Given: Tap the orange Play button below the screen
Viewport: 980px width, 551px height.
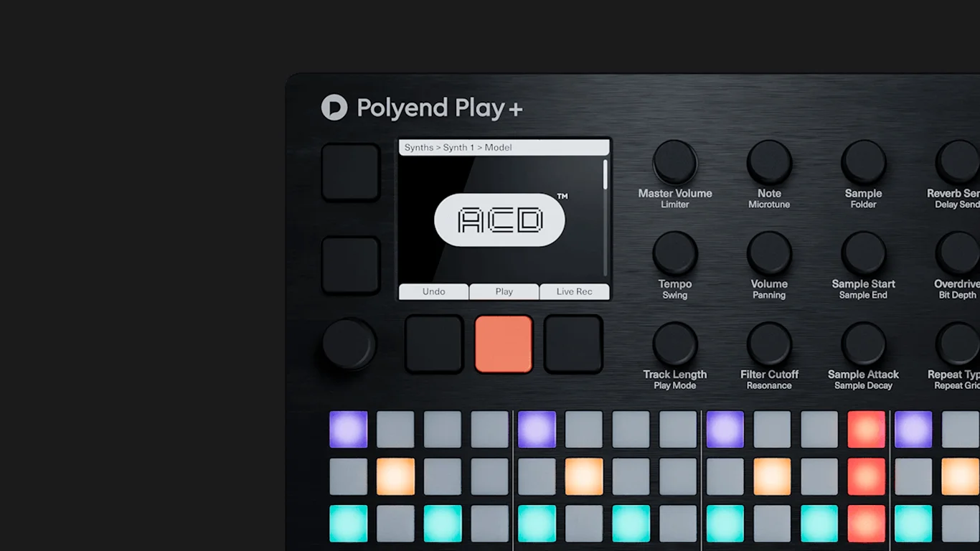Looking at the screenshot, I should coord(504,344).
